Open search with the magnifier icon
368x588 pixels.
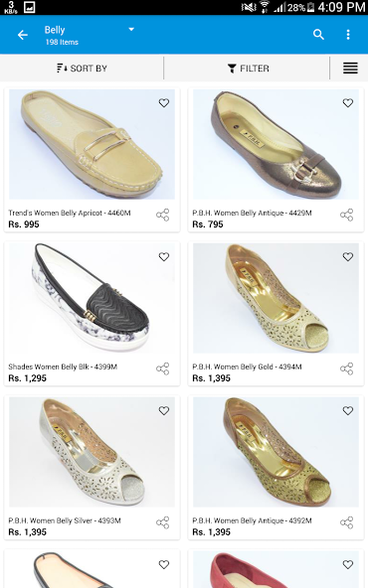click(318, 35)
